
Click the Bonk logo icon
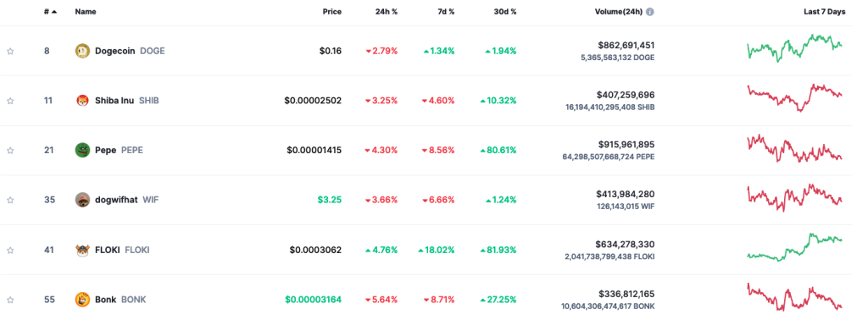tap(82, 300)
